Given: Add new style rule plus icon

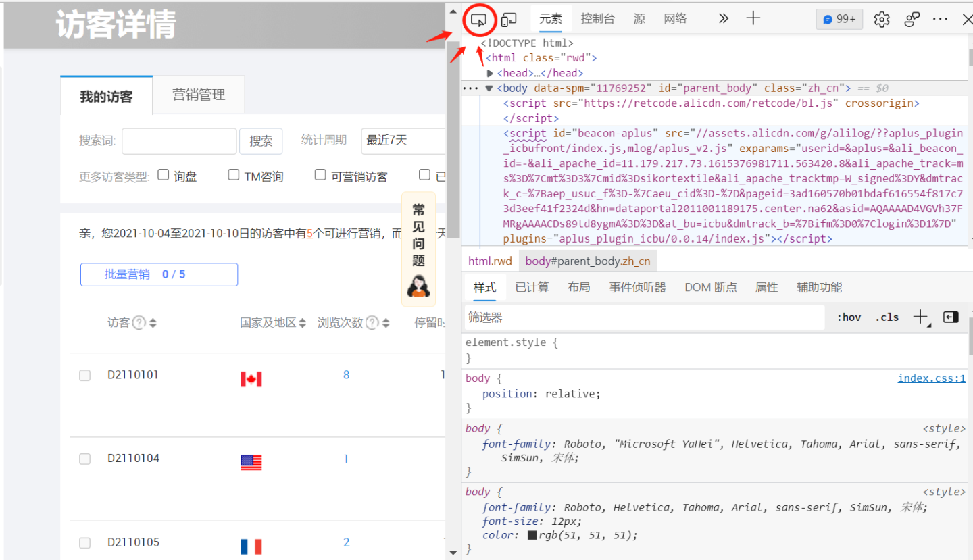Looking at the screenshot, I should tap(920, 317).
